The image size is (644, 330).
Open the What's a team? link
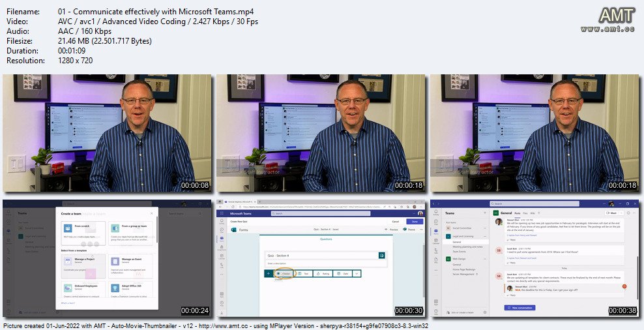point(68,303)
